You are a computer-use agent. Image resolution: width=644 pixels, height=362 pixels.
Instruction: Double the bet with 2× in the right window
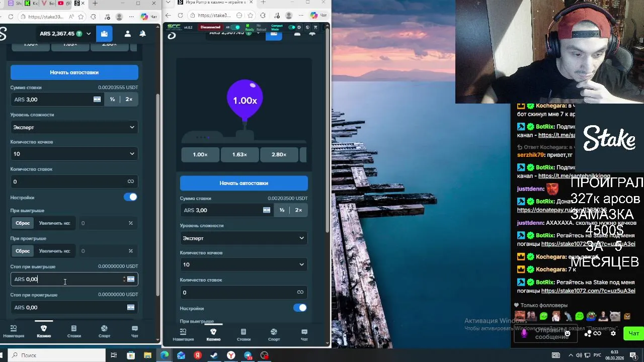coord(298,210)
